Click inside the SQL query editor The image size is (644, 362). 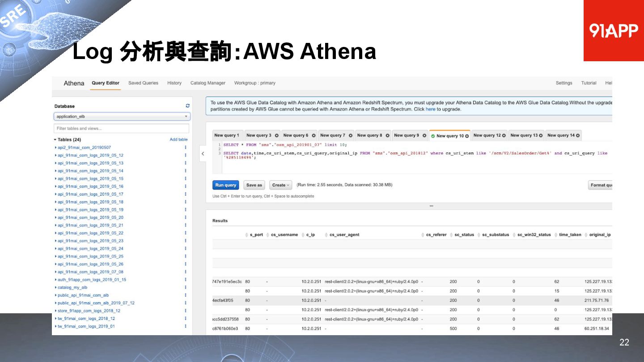tap(416, 158)
